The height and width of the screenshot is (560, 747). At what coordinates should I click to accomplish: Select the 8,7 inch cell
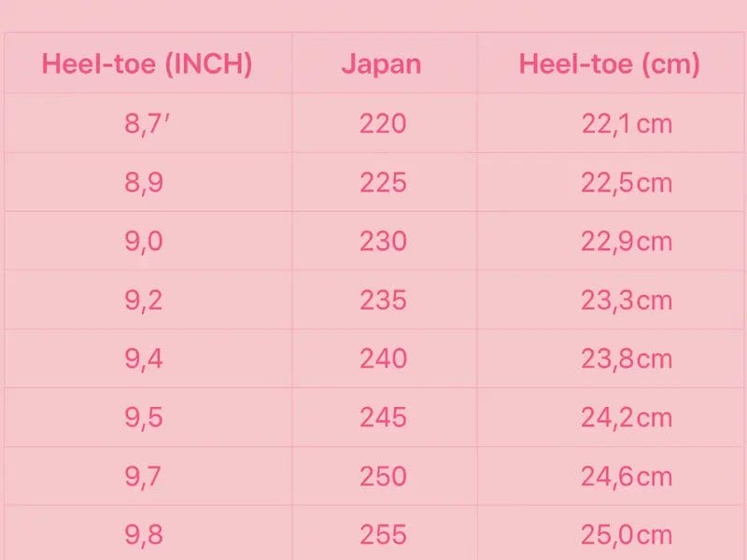point(146,123)
